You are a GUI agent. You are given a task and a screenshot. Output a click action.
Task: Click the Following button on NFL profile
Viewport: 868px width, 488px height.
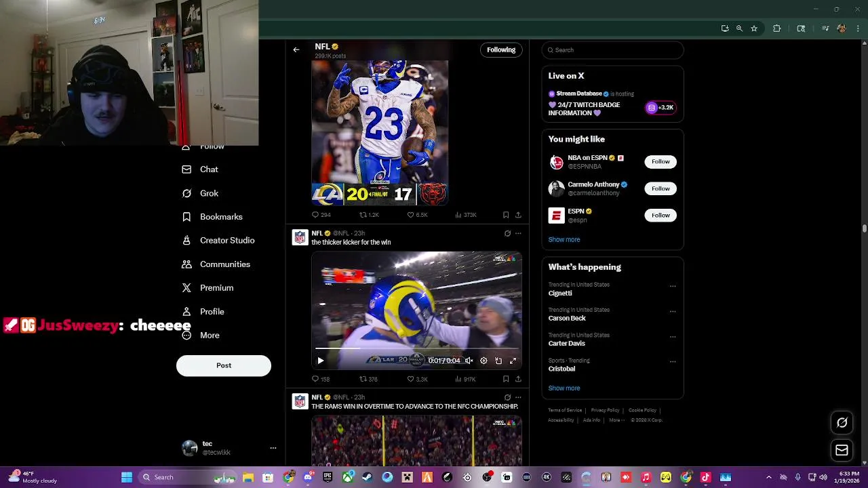(501, 49)
